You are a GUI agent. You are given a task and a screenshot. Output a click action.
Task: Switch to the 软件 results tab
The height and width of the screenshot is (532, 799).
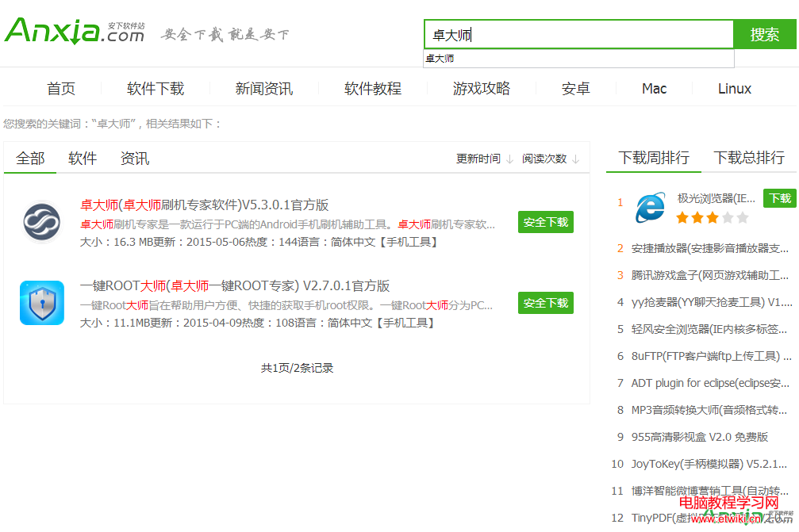[x=83, y=159]
